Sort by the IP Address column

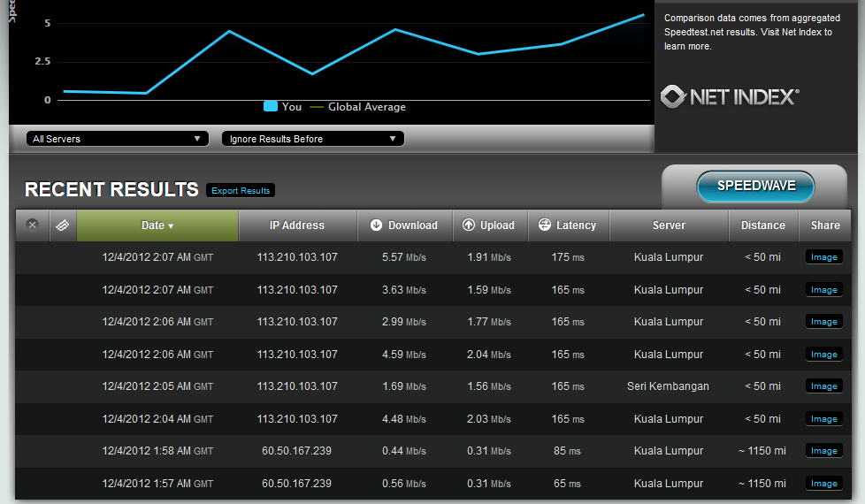[x=297, y=225]
